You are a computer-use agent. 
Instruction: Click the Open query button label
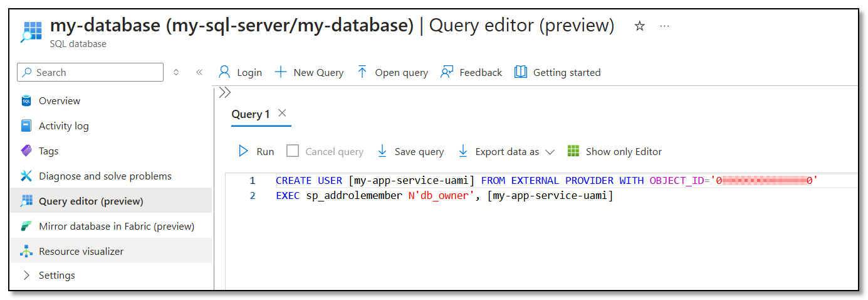[402, 73]
